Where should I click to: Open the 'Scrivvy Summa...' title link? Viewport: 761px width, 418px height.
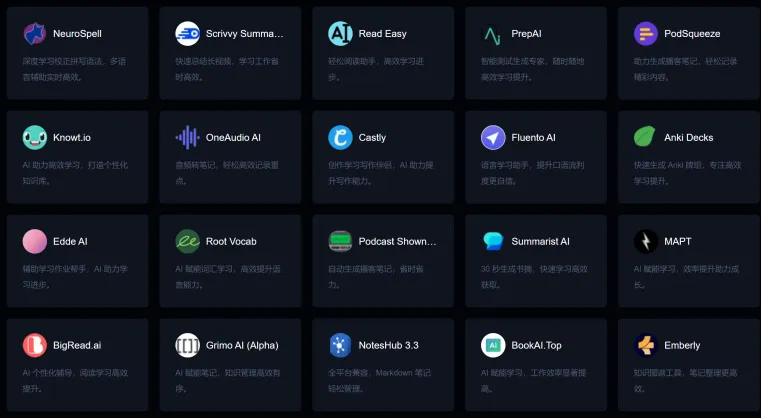pyautogui.click(x=245, y=33)
